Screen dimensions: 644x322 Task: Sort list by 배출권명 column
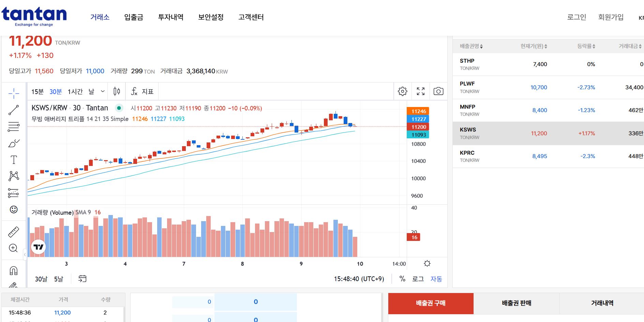471,46
